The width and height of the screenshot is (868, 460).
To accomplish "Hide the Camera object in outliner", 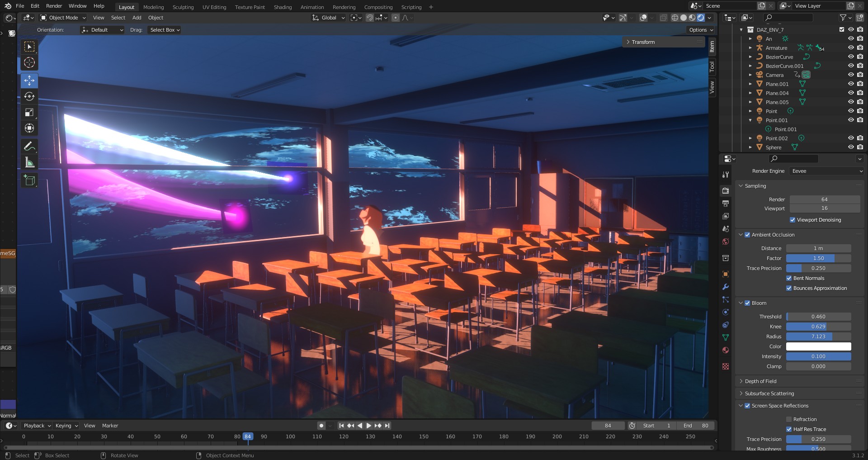I will tap(851, 75).
